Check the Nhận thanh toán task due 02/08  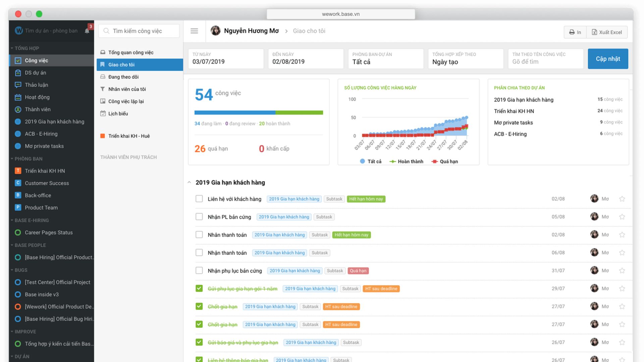(199, 235)
